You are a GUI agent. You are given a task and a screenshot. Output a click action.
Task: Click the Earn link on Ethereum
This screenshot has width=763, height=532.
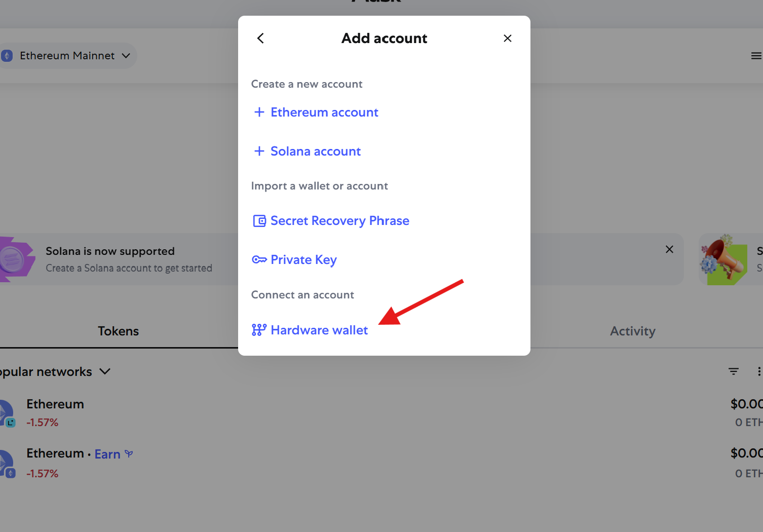pos(107,454)
